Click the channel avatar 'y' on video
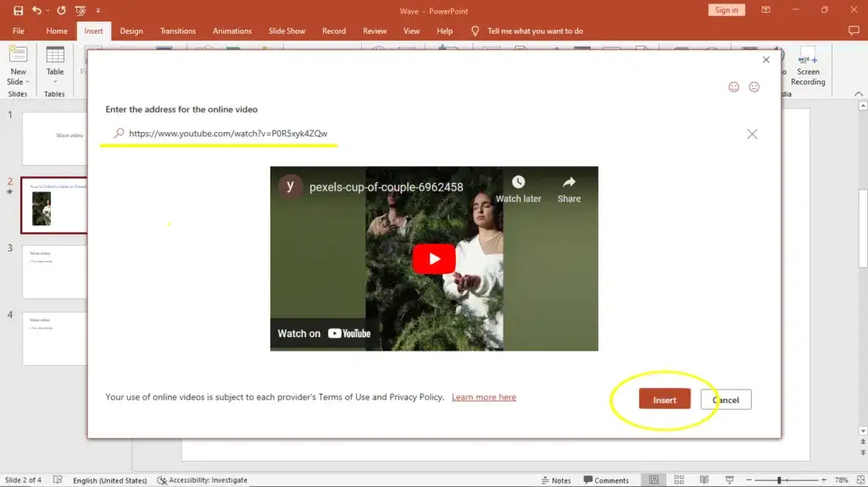The image size is (868, 487). click(x=290, y=186)
